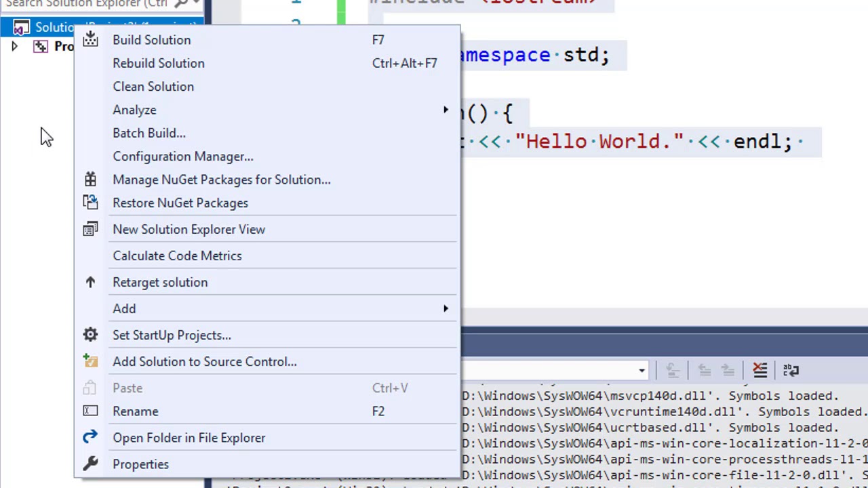The height and width of the screenshot is (488, 868).
Task: Click the vcruntime140d.dll output line
Action: point(665,411)
